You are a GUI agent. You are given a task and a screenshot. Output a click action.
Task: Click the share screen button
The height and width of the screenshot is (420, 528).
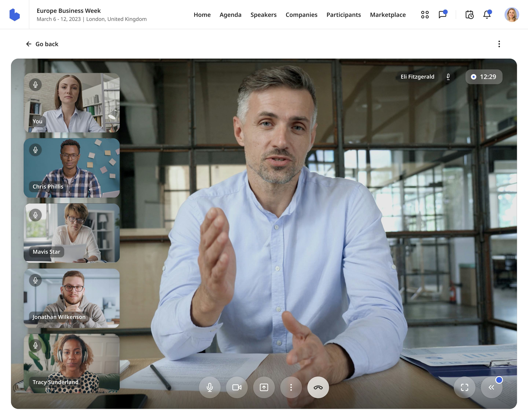click(264, 387)
